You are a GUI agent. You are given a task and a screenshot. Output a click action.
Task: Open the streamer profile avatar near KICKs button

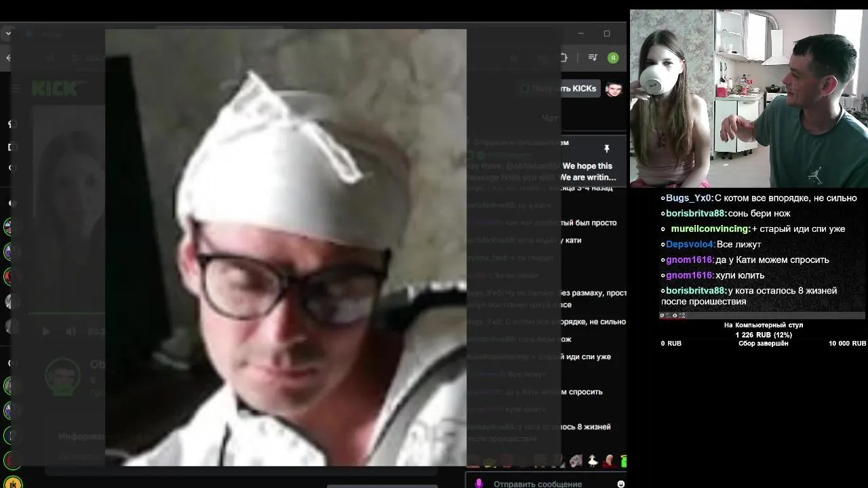(x=613, y=89)
